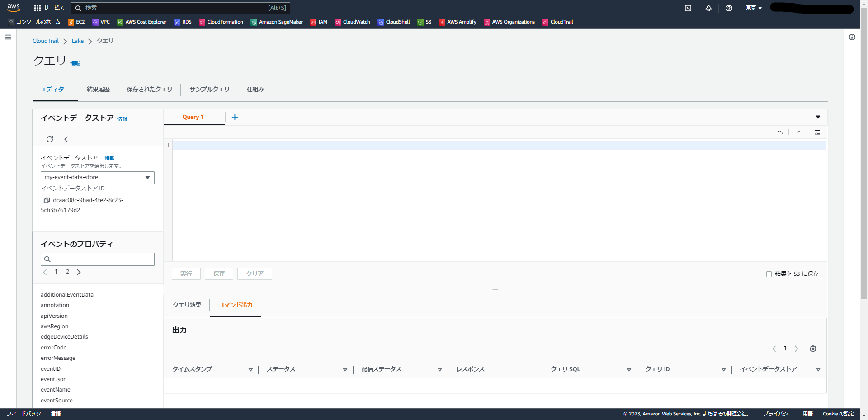
Task: Click the AWS logo home icon
Action: click(14, 8)
